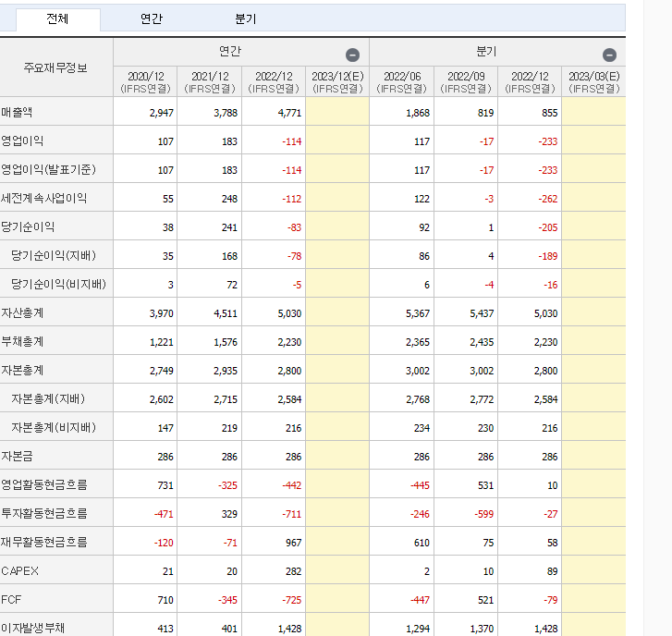Click the 이자발생부채 row label
The image size is (672, 636).
click(x=33, y=629)
